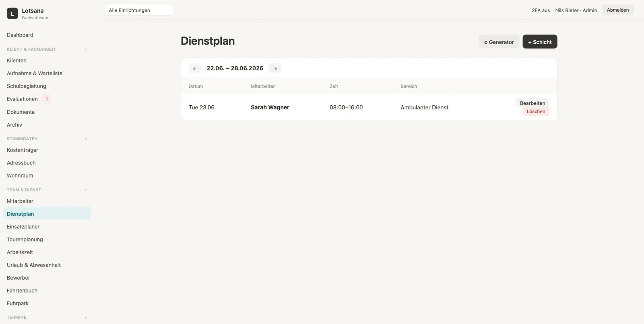Click the Lotsana logo icon
Viewport: 644px width, 324px height.
(x=12, y=14)
